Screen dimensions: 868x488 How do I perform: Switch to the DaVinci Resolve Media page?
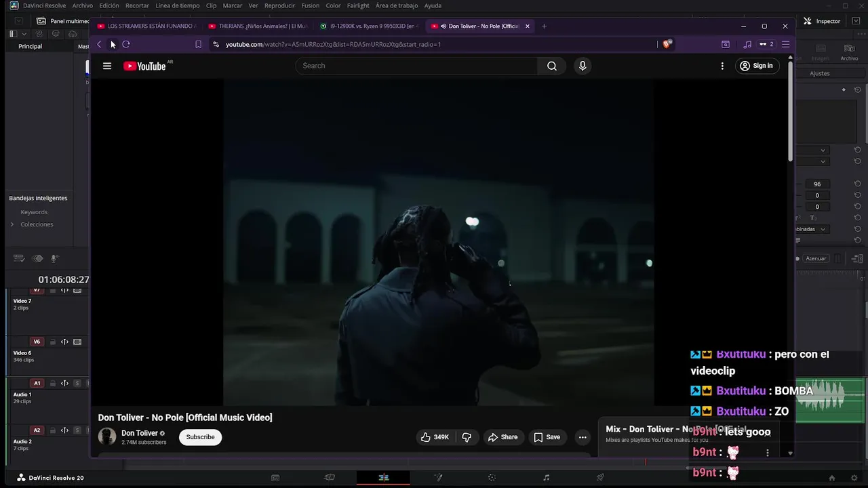(275, 478)
